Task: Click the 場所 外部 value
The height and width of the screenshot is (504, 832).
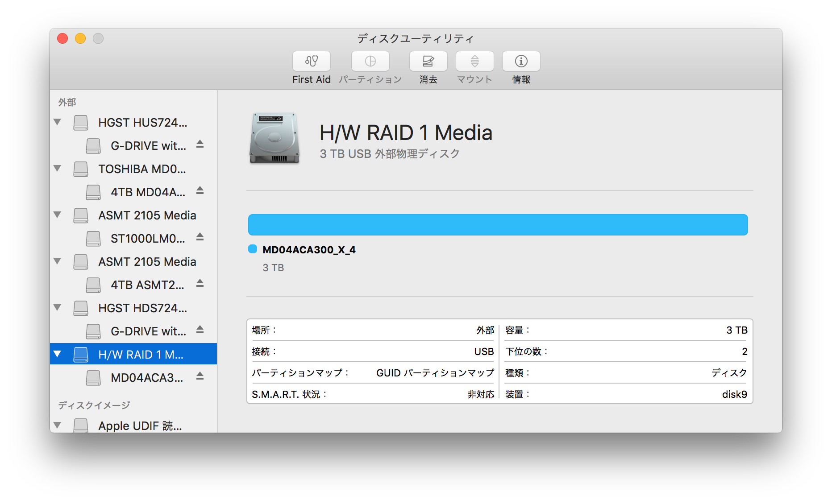Action: tap(485, 330)
